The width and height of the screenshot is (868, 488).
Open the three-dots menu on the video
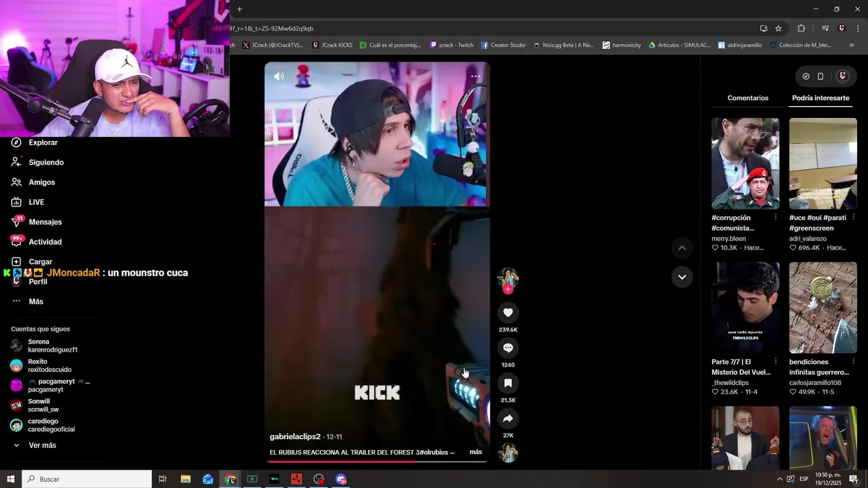pyautogui.click(x=475, y=77)
